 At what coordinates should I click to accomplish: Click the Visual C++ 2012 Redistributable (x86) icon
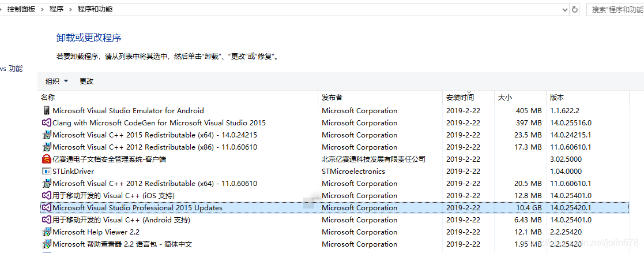tap(46, 147)
